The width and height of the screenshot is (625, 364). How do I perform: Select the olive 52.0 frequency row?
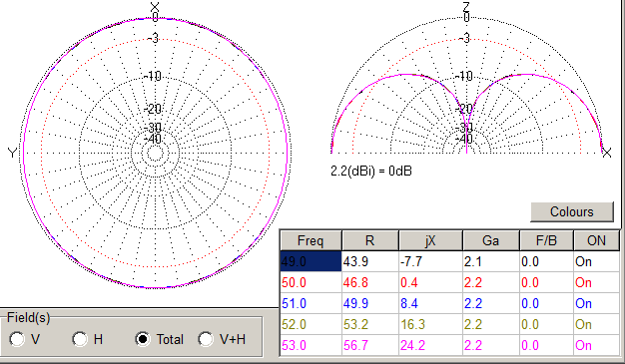coord(450,324)
